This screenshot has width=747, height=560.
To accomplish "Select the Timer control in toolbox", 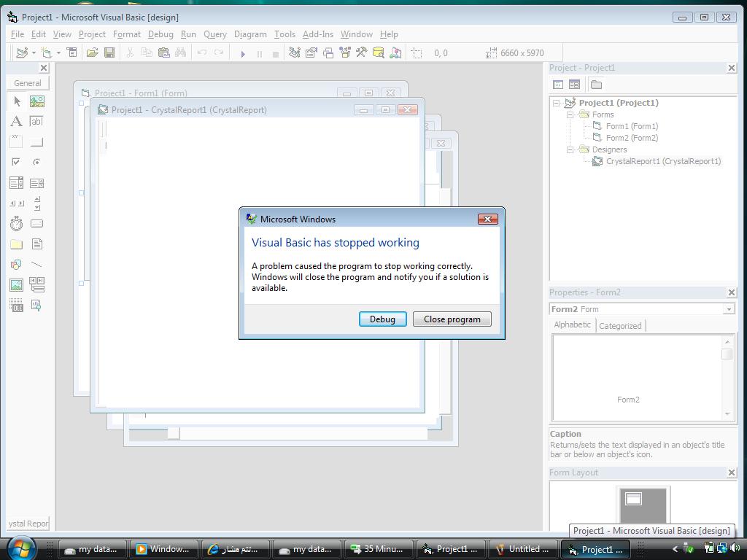I will (16, 223).
